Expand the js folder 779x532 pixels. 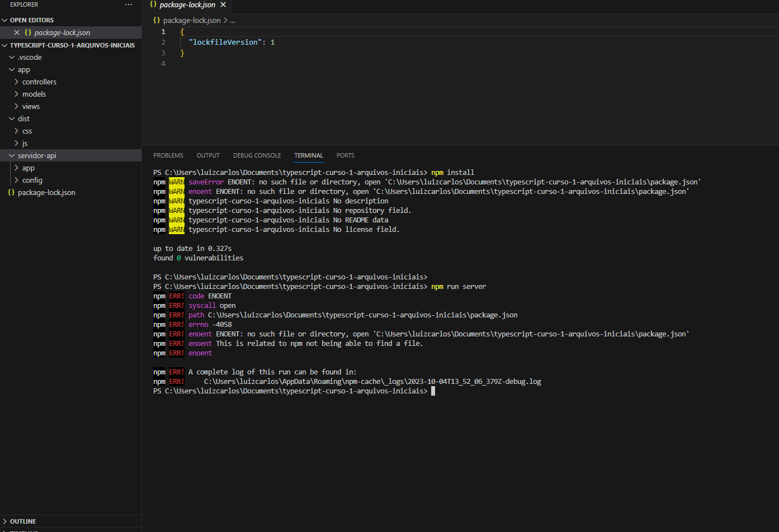pyautogui.click(x=17, y=143)
